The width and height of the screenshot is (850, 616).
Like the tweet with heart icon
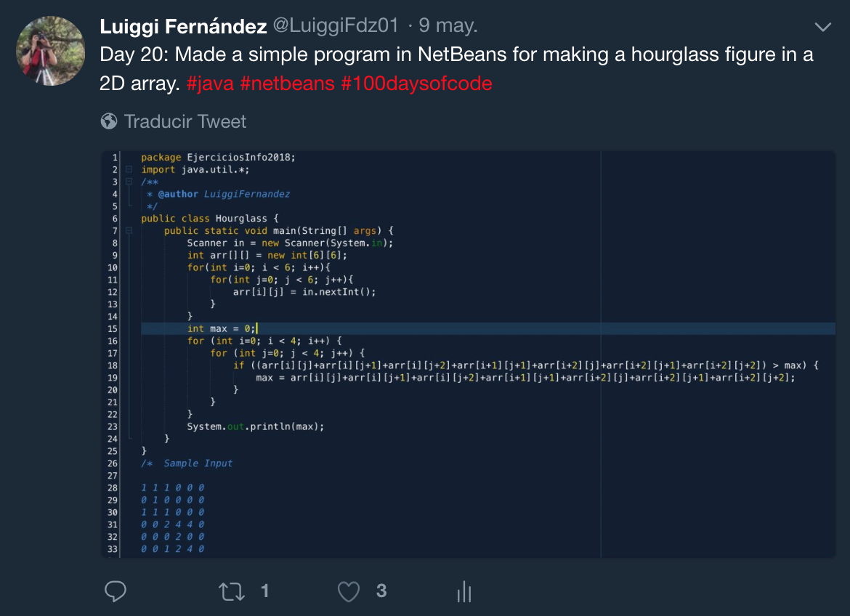(x=349, y=591)
